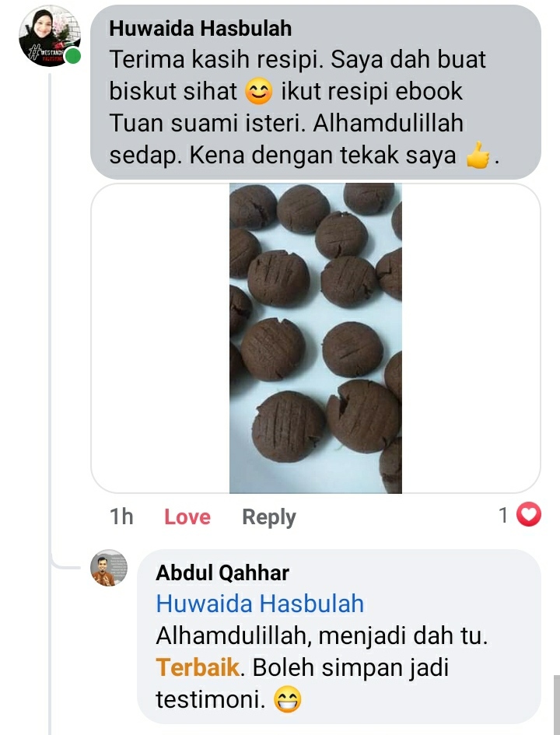The height and width of the screenshot is (735, 560).
Task: Click the highlighted word Terbaik
Action: point(198,667)
